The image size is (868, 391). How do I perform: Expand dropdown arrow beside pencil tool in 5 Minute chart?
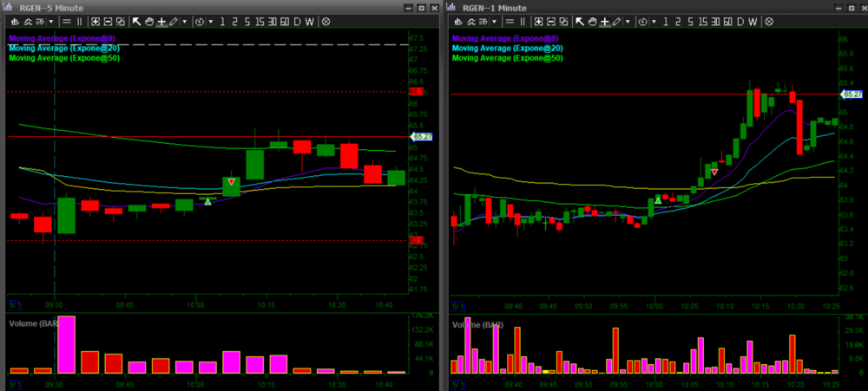click(x=183, y=21)
